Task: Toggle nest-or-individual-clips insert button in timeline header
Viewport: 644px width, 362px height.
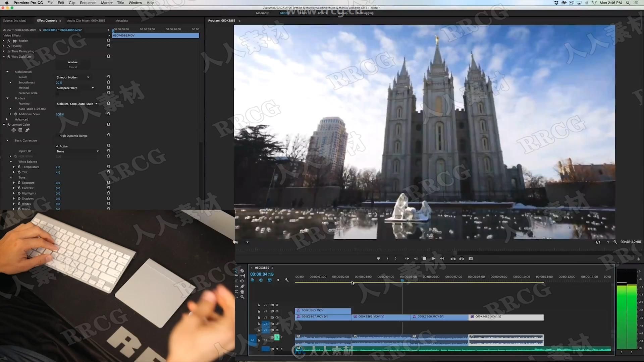Action: 253,280
